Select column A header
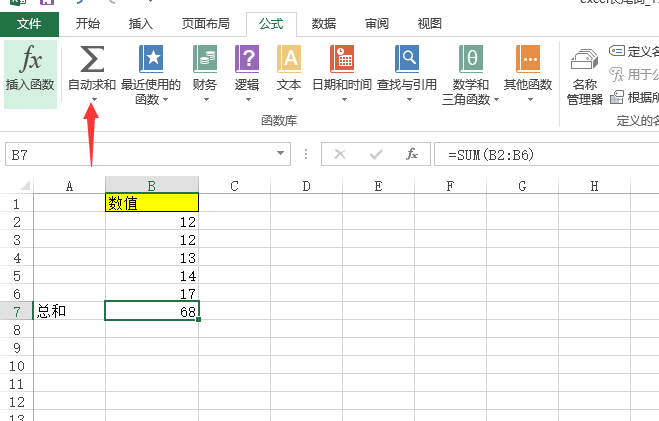 [x=69, y=185]
